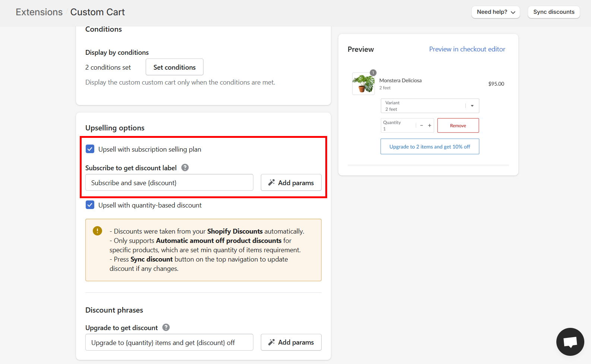The height and width of the screenshot is (364, 591).
Task: Click the Upselling options heading
Action: (x=115, y=128)
